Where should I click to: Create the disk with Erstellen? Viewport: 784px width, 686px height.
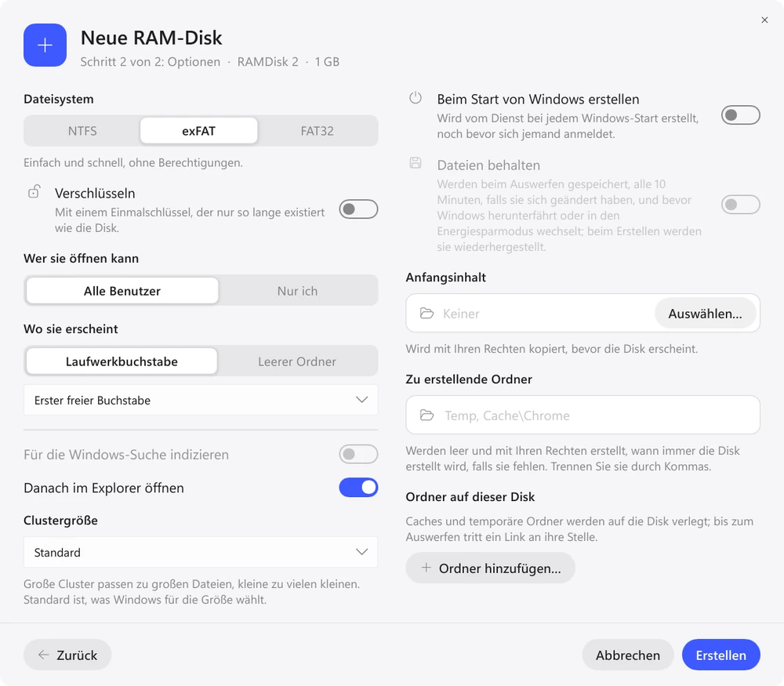(721, 655)
